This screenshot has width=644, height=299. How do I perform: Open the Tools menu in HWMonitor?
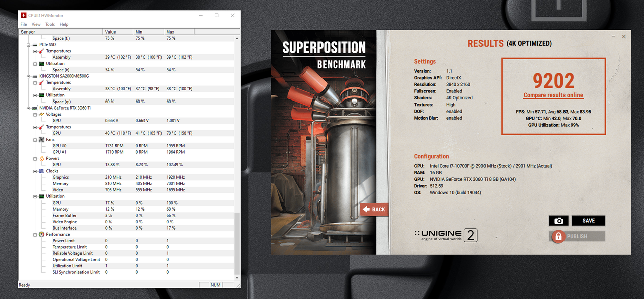click(50, 24)
